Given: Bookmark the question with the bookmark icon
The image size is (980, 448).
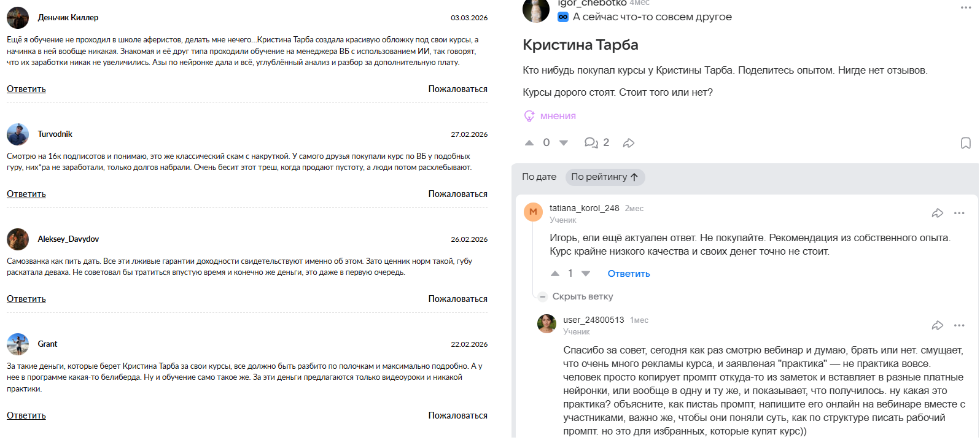Looking at the screenshot, I should point(967,142).
